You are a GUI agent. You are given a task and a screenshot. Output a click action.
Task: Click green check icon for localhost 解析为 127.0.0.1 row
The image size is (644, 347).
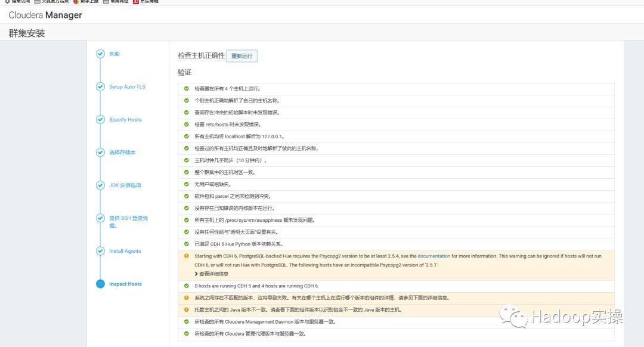pos(187,136)
